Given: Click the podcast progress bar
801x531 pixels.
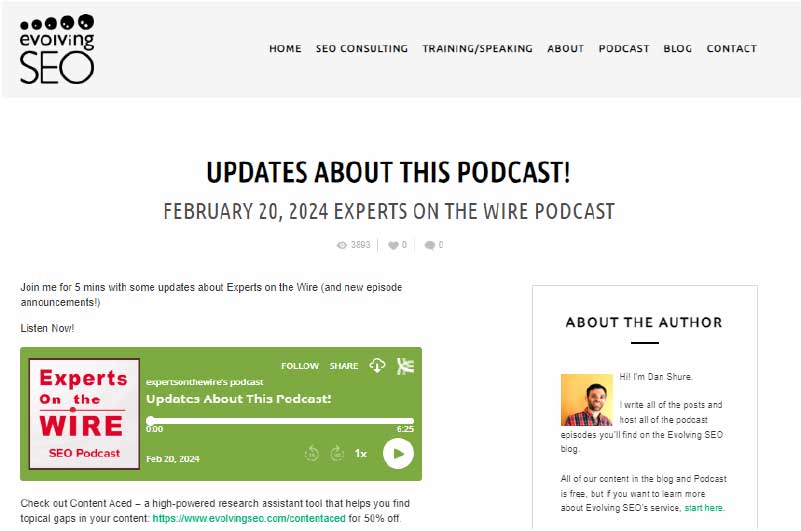Looking at the screenshot, I should pyautogui.click(x=280, y=421).
